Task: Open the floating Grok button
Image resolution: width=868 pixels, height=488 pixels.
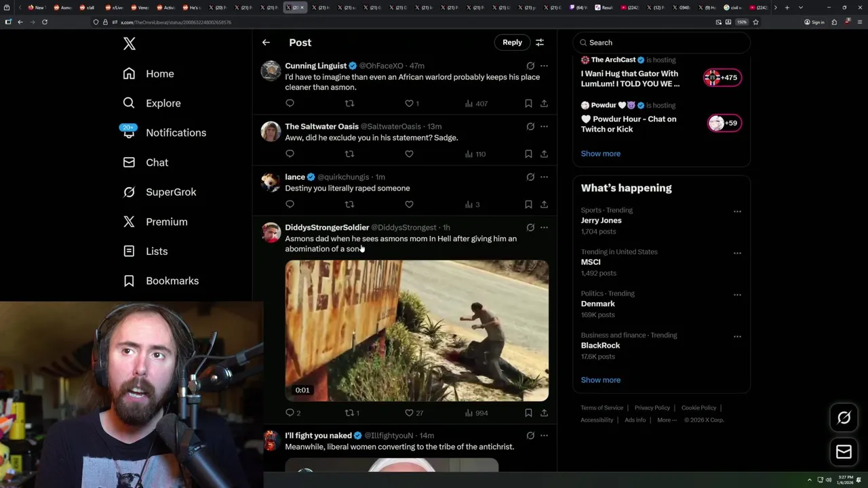Action: [844, 418]
